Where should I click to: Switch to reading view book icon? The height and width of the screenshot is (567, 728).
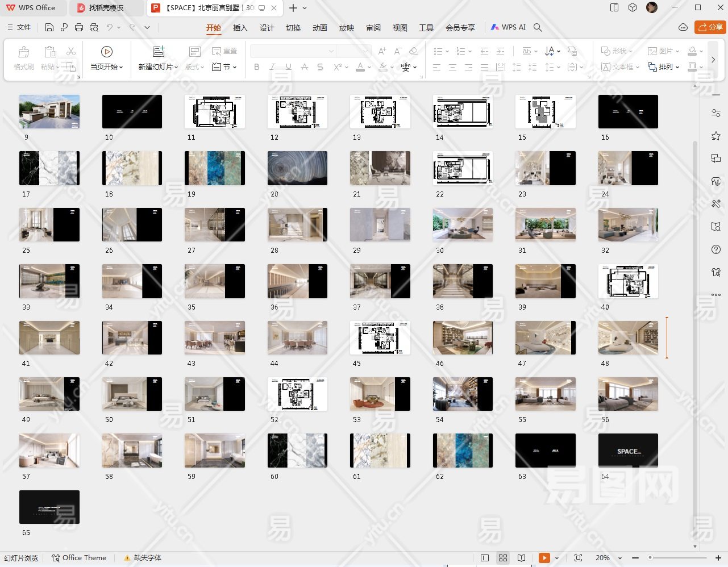point(521,558)
